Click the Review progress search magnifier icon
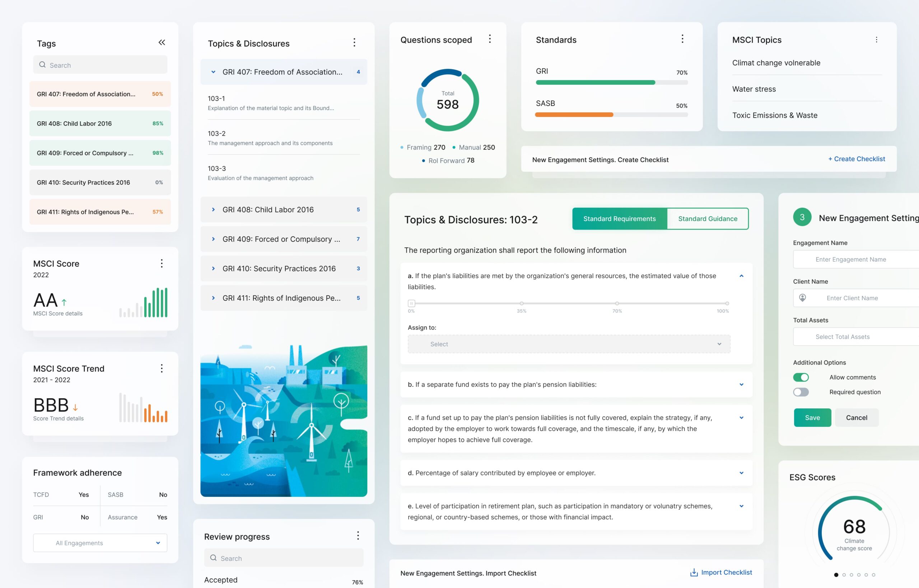919x588 pixels. [214, 558]
